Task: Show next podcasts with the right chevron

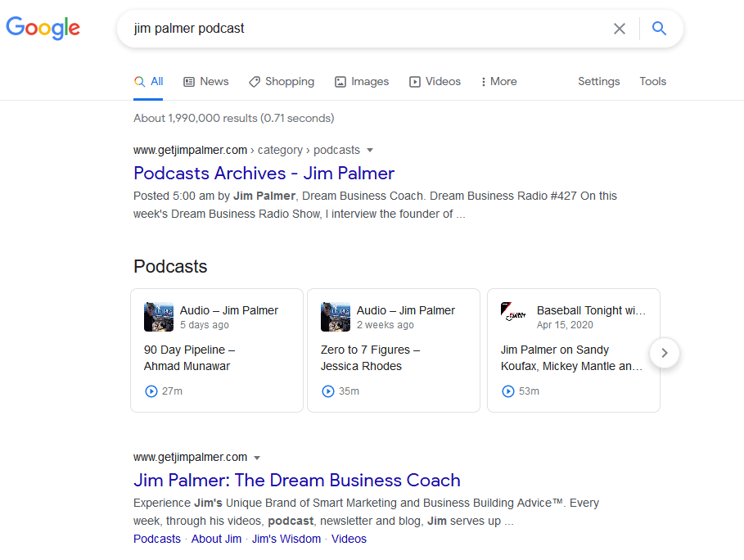Action: 665,353
